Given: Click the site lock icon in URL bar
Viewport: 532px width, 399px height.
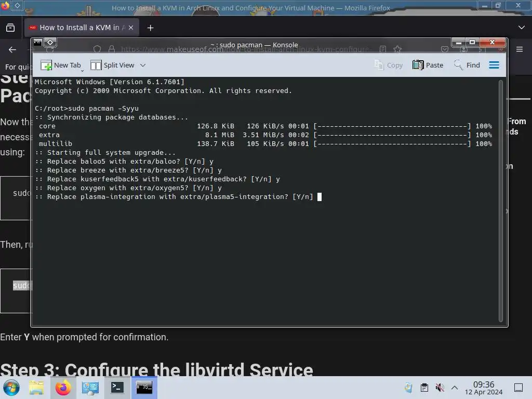Looking at the screenshot, I should tap(112, 49).
